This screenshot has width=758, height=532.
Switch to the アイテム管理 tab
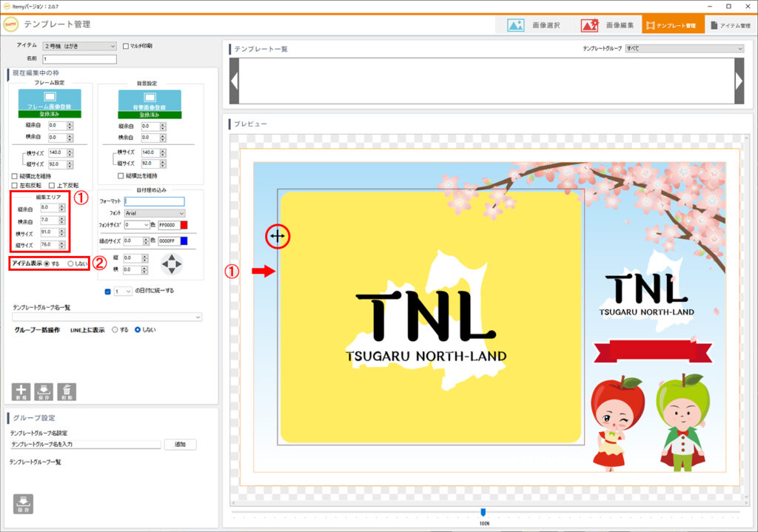(728, 25)
